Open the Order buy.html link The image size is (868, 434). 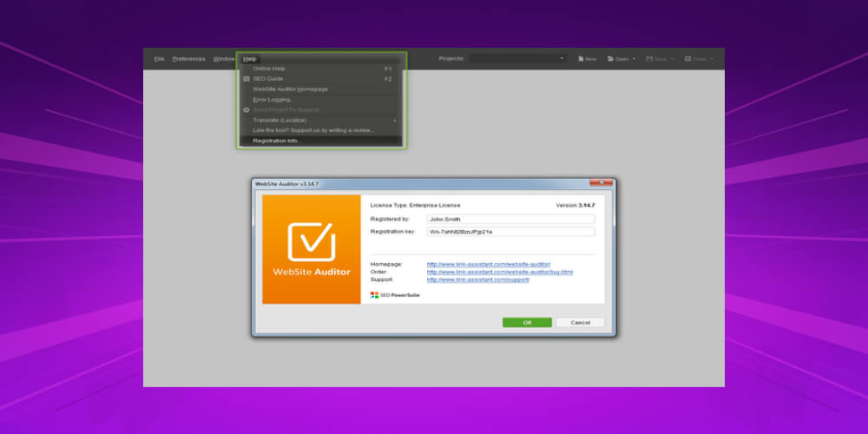coord(500,272)
